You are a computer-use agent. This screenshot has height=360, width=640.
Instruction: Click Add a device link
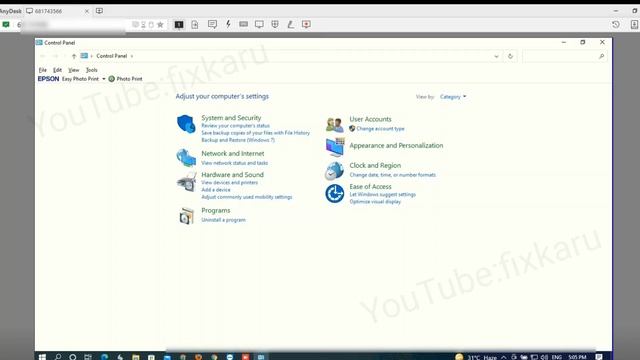[x=216, y=190]
